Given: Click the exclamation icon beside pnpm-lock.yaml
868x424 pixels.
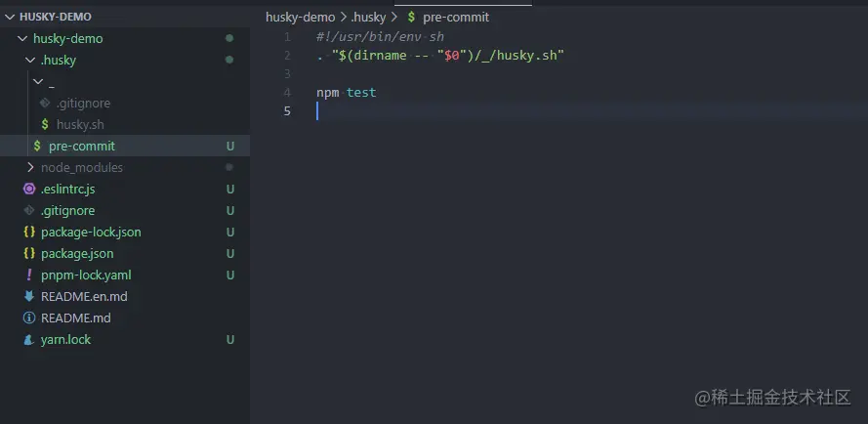Looking at the screenshot, I should 29,275.
